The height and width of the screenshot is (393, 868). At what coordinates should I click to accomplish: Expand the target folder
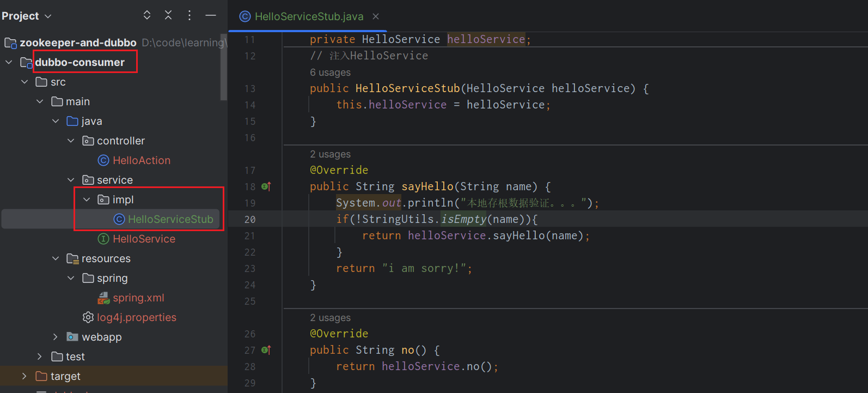(24, 376)
